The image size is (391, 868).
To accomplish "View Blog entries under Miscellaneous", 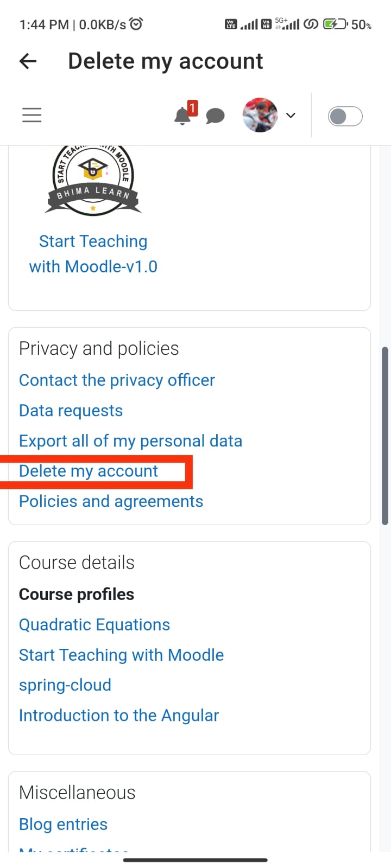I will point(63,824).
